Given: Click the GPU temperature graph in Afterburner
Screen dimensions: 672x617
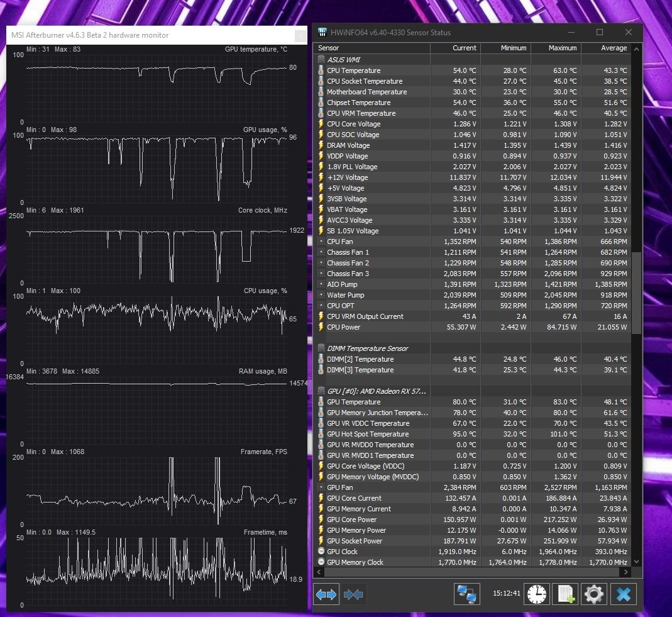Looking at the screenshot, I should (x=157, y=88).
